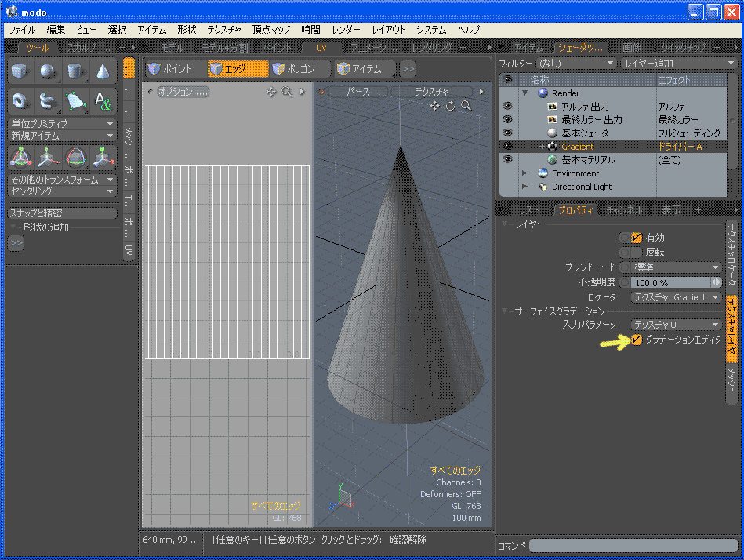Switch to the シェーダツリー tab
744x560 pixels.
[x=580, y=48]
